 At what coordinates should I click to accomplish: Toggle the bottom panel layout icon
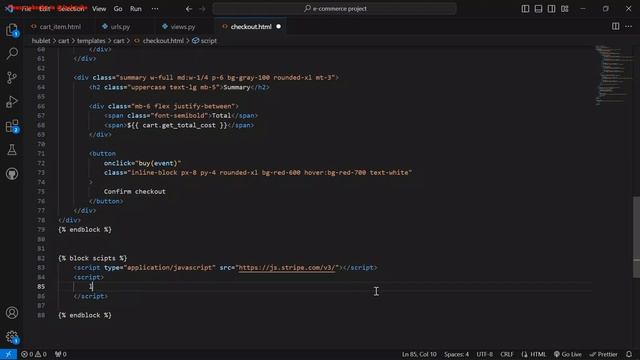click(538, 9)
